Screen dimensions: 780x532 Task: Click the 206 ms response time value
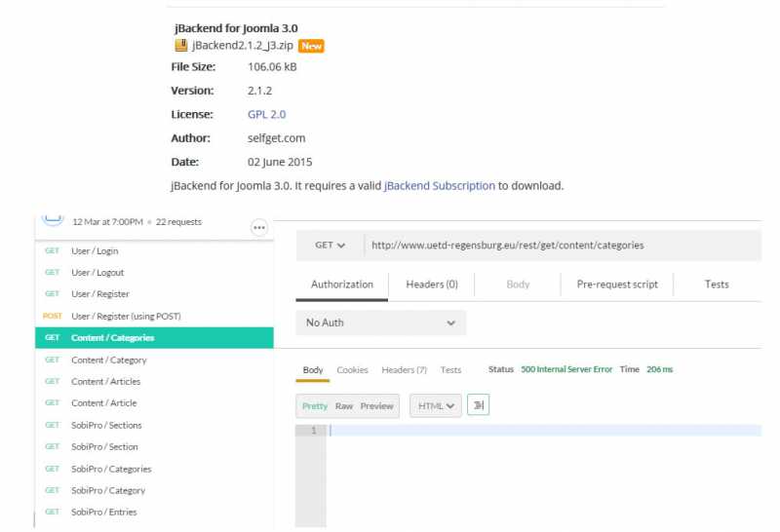point(660,369)
